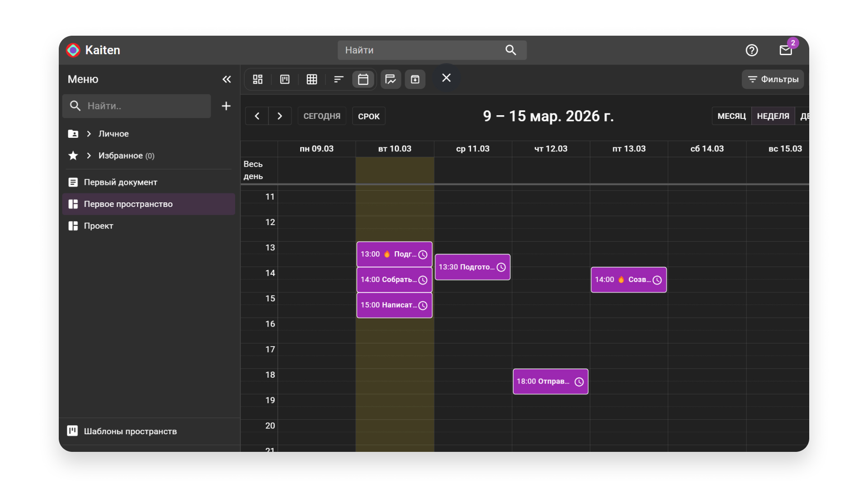Open the archive box icon
This screenshot has height=488, width=868.
tap(415, 80)
